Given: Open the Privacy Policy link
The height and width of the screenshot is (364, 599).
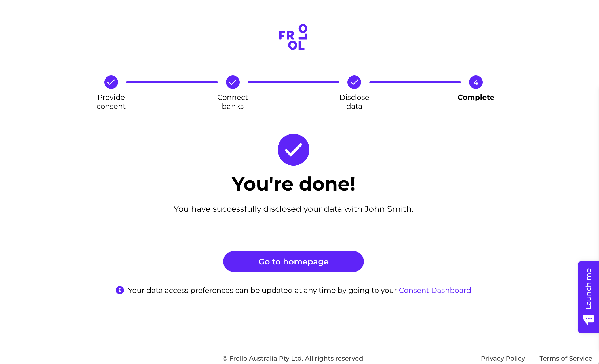Looking at the screenshot, I should pos(503,358).
